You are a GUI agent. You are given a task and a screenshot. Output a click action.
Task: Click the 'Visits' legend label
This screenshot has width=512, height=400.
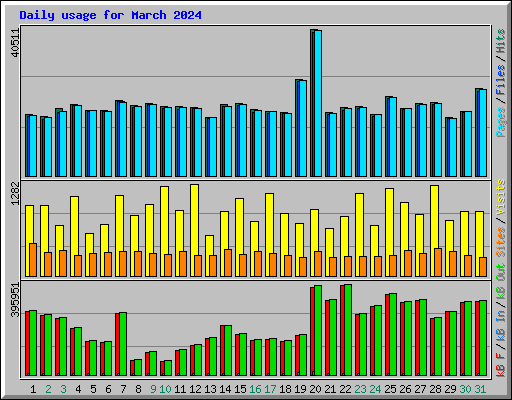[x=501, y=197]
